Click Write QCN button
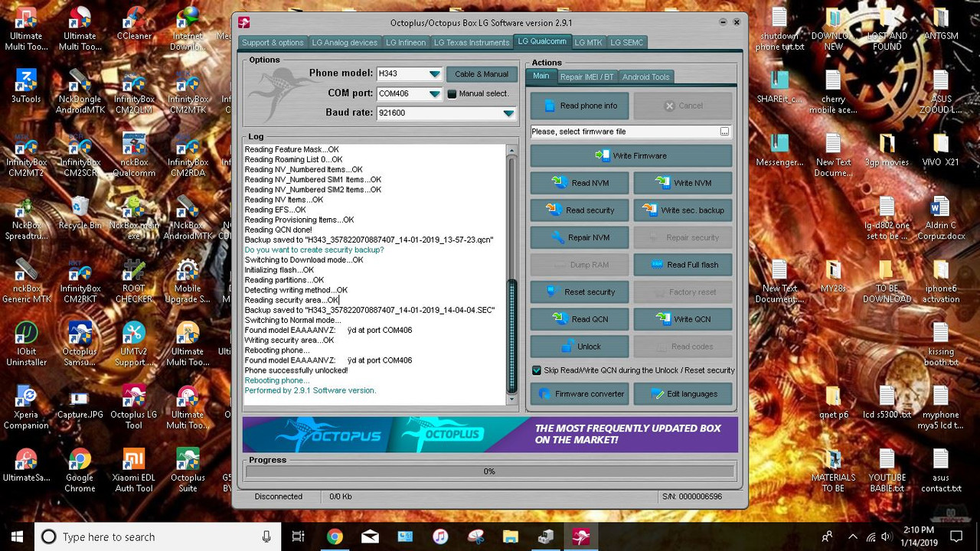980x551 pixels. [x=683, y=319]
